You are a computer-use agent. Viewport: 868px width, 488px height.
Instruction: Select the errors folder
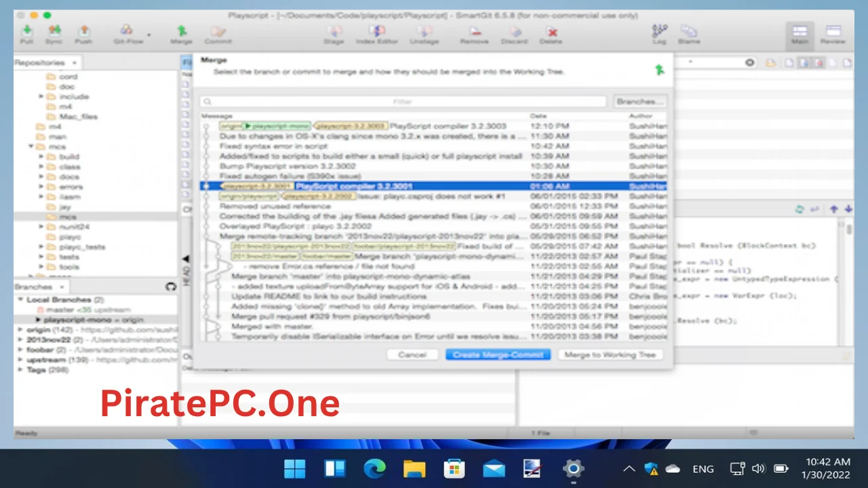[x=64, y=187]
